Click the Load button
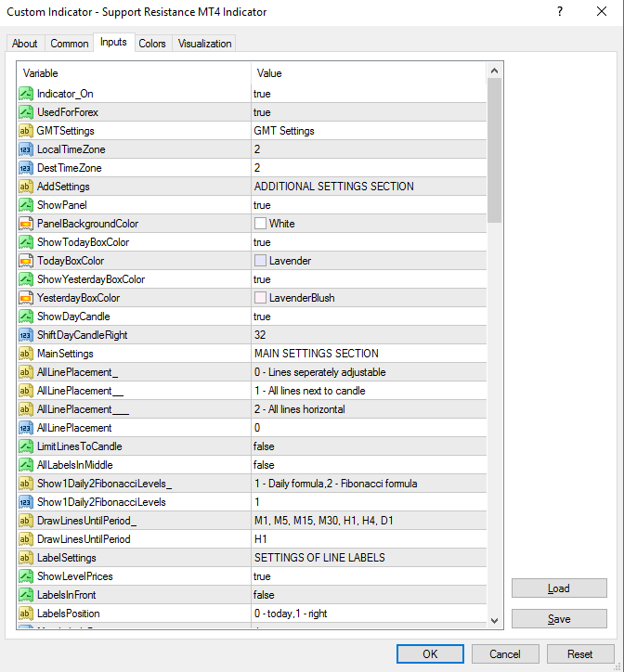 (558, 588)
